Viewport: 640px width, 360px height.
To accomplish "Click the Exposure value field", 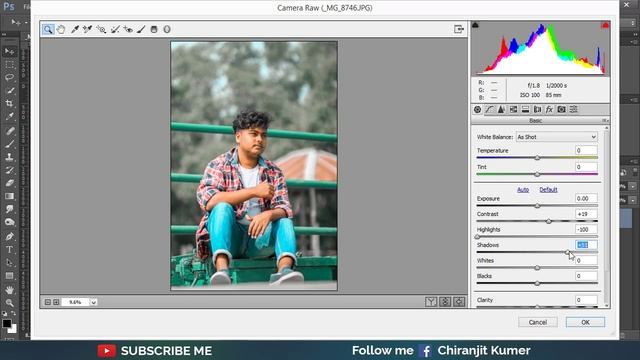I will (x=586, y=198).
